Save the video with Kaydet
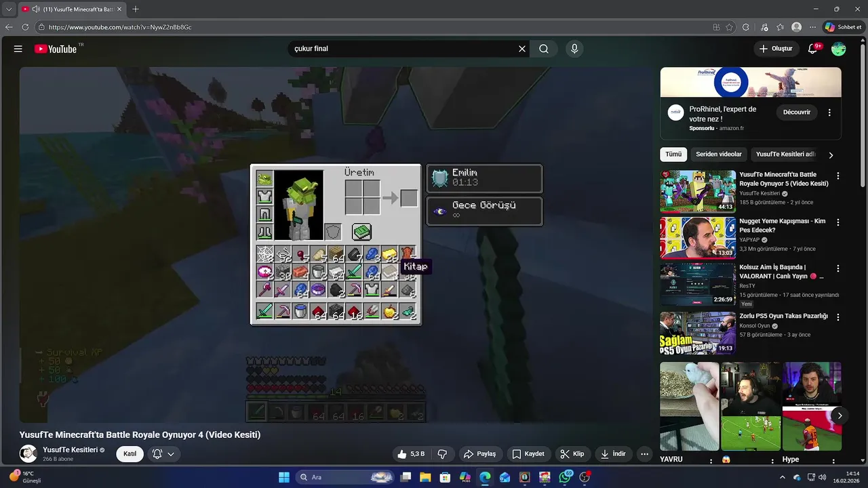 (x=528, y=454)
